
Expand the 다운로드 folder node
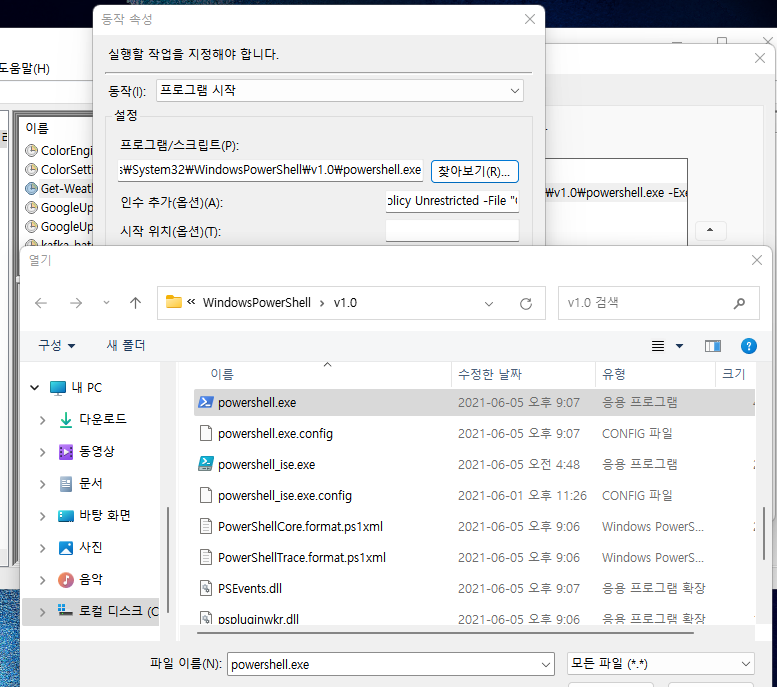(x=43, y=420)
